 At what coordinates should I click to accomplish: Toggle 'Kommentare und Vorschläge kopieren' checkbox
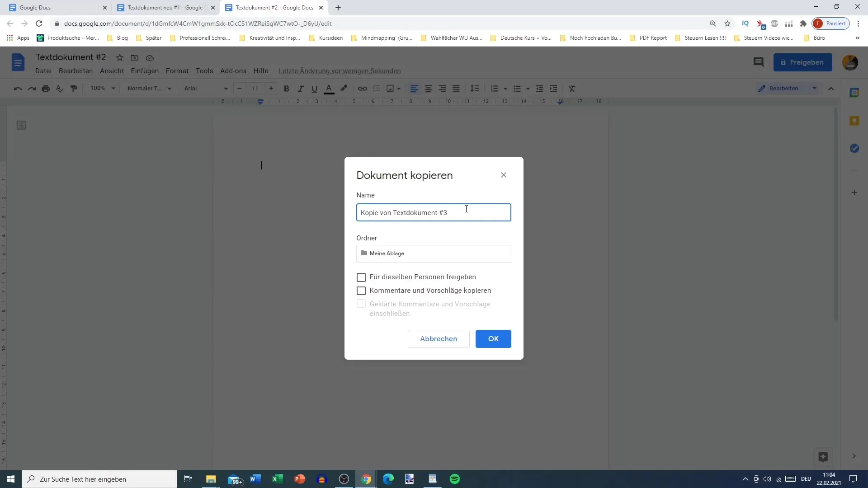(361, 290)
